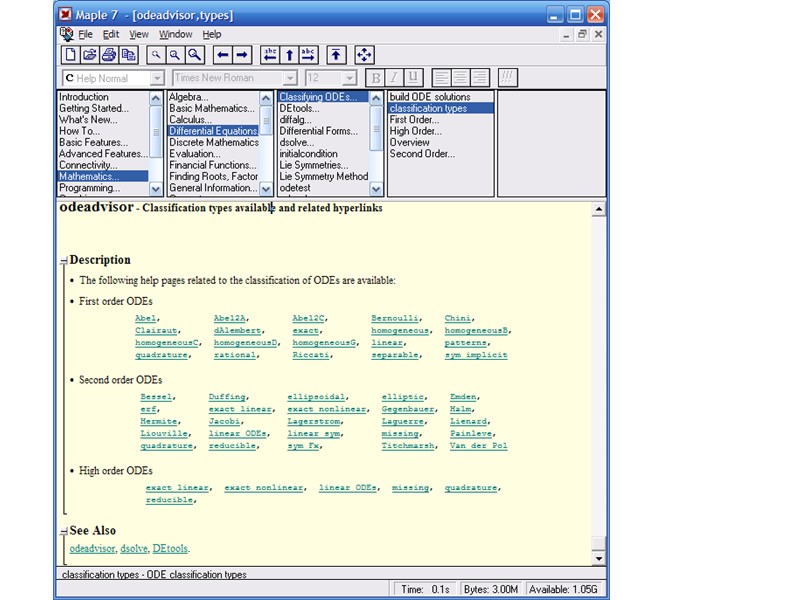
Task: Select the medium magnifier zoom icon
Action: [175, 55]
